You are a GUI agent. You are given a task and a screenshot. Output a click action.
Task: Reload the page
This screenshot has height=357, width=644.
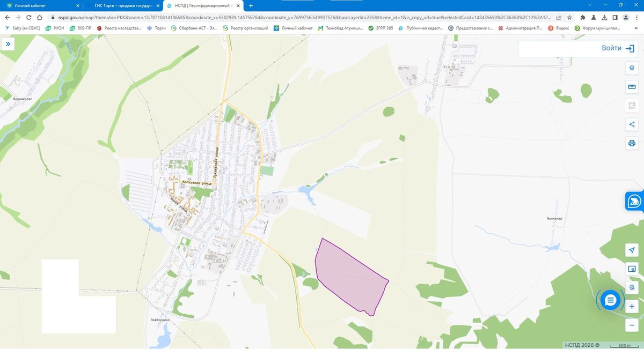tap(27, 17)
